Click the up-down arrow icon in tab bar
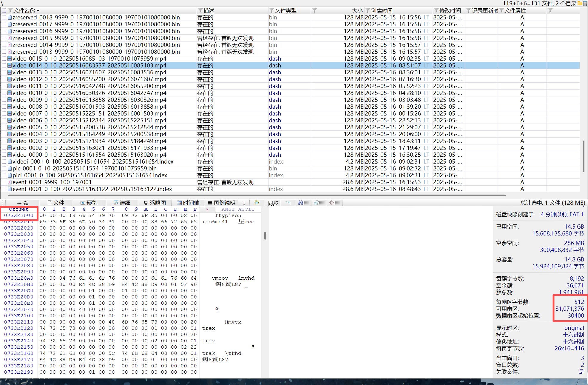This screenshot has width=588, height=385. click(x=244, y=203)
